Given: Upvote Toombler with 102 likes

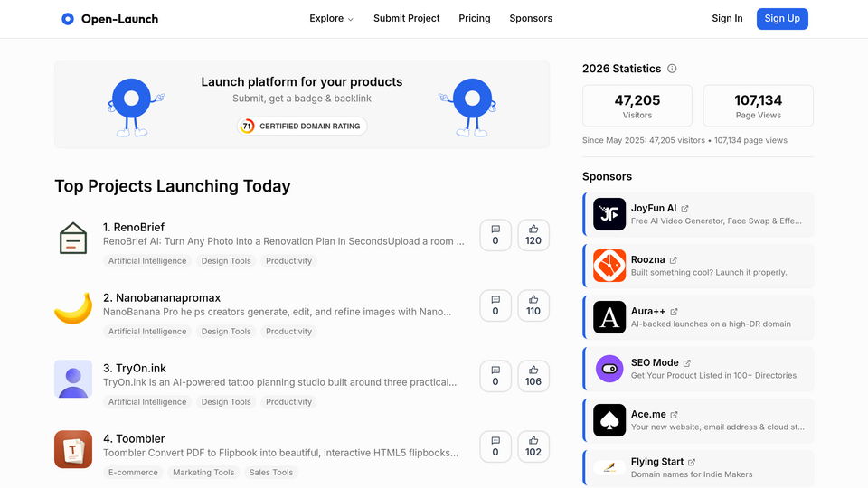Looking at the screenshot, I should click(533, 446).
